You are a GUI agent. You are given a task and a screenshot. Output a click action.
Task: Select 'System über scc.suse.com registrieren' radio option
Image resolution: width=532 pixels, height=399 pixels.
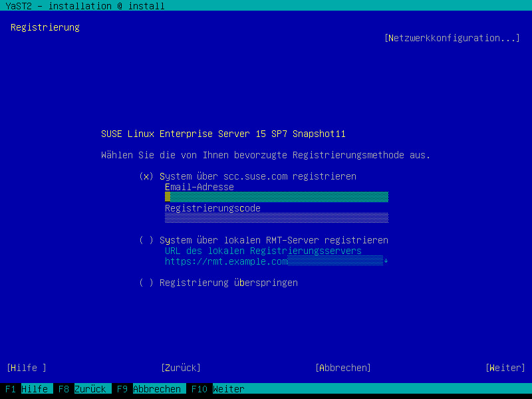pyautogui.click(x=147, y=176)
